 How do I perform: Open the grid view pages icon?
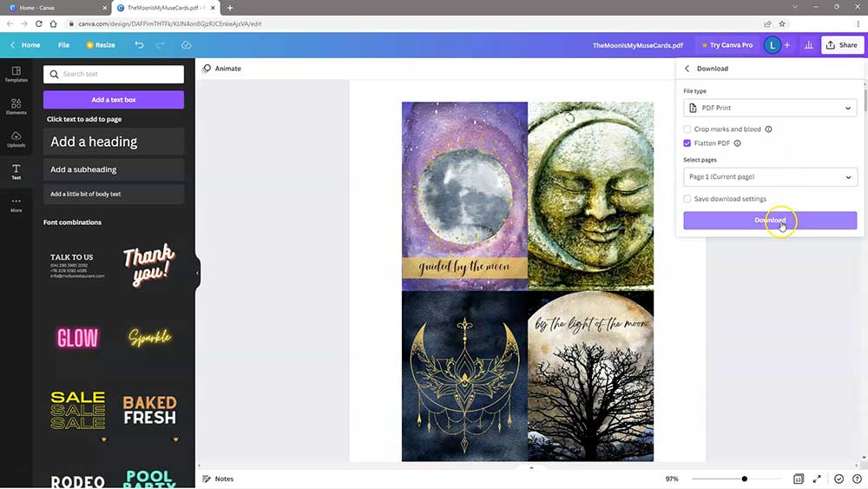tap(799, 479)
